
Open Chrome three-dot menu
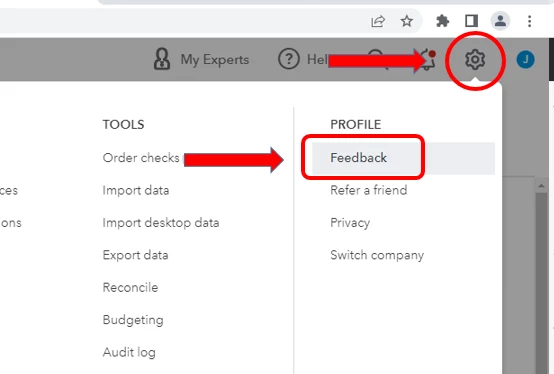pos(529,21)
